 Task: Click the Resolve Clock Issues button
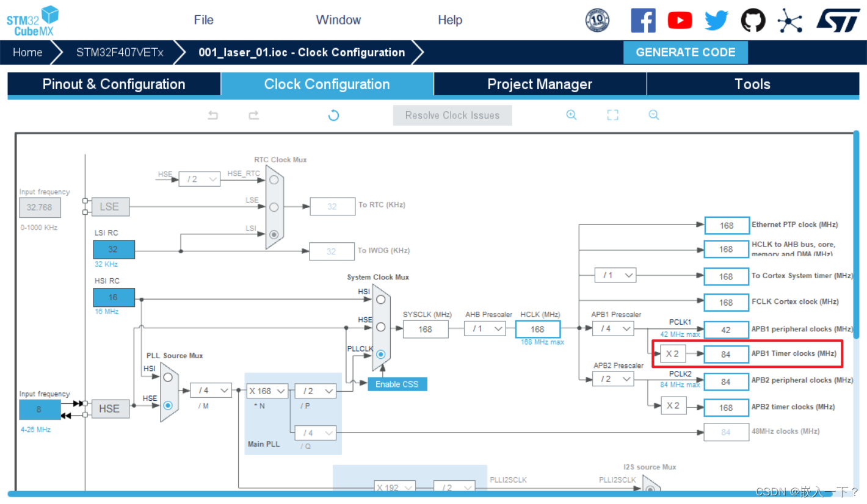pos(452,115)
